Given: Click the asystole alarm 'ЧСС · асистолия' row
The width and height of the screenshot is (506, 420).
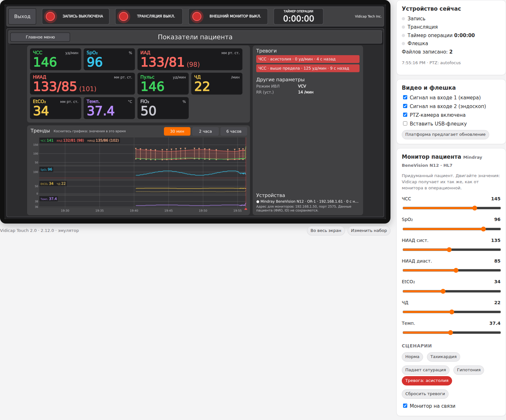Looking at the screenshot, I should point(308,59).
